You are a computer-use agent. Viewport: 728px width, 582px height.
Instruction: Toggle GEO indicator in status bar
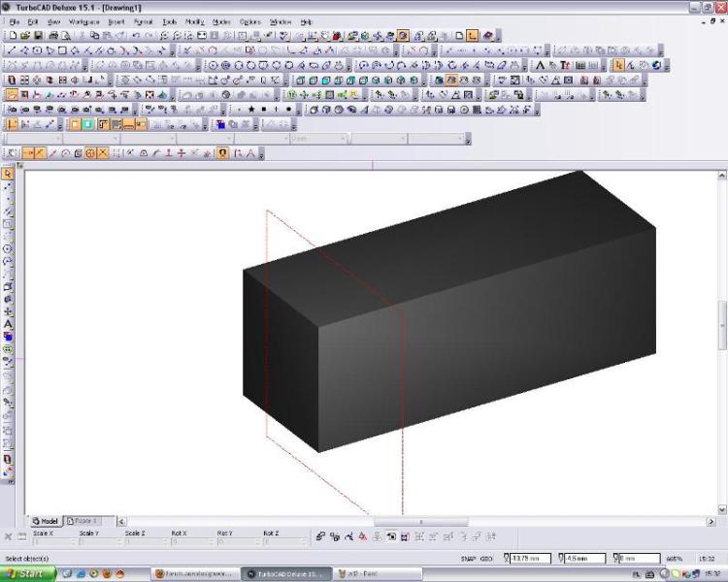(x=488, y=559)
